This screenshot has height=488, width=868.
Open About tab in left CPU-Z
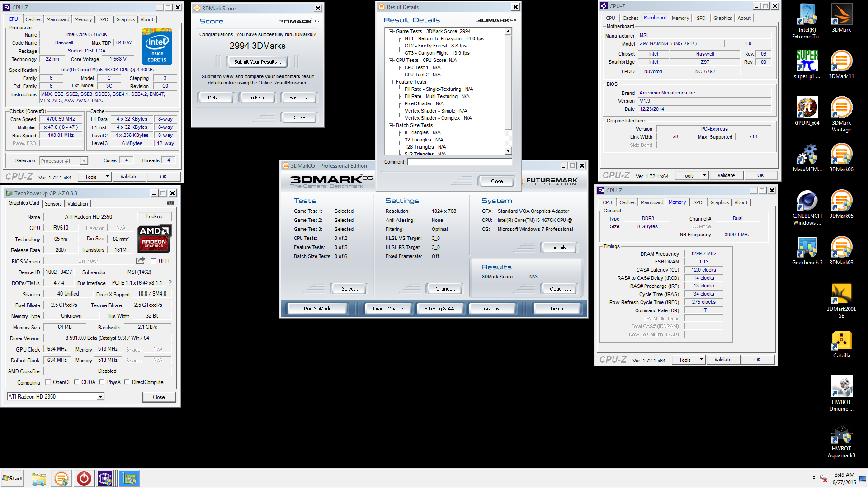click(147, 19)
